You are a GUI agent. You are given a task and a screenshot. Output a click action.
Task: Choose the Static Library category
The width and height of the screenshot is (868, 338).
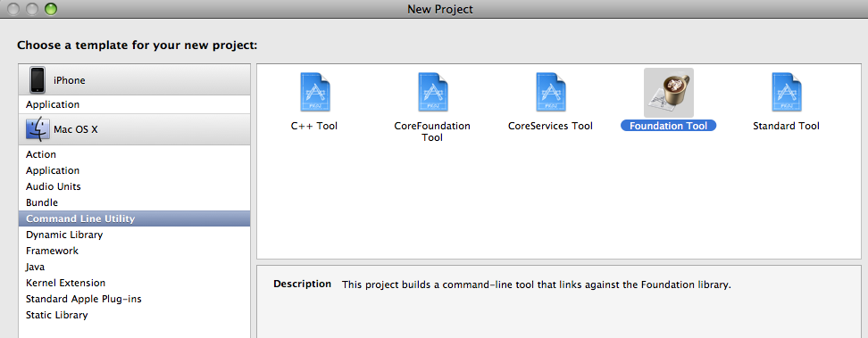[135, 316]
